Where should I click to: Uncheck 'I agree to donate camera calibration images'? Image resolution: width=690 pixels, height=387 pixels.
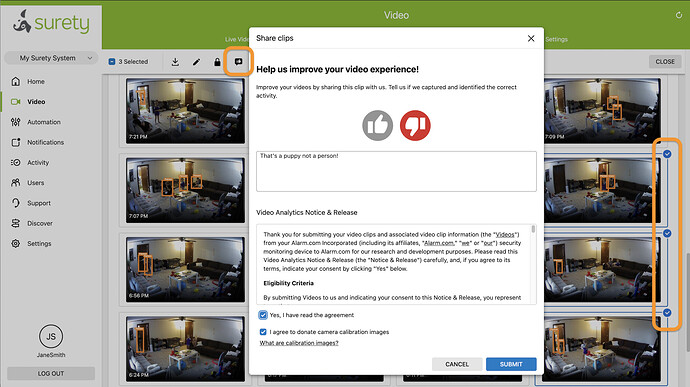click(x=263, y=332)
